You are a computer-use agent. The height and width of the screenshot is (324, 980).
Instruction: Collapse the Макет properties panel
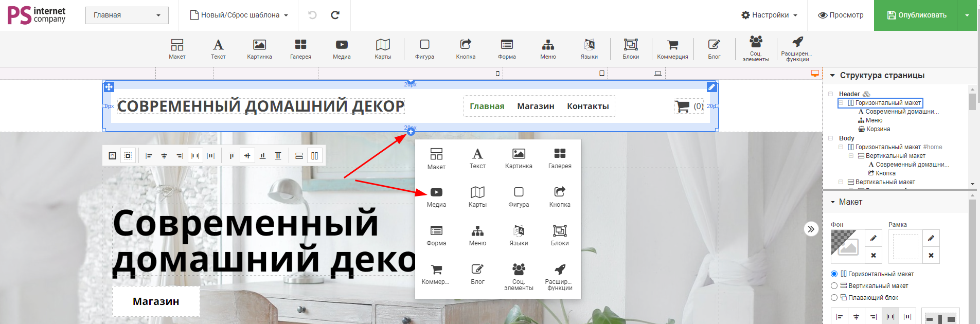[x=833, y=202]
